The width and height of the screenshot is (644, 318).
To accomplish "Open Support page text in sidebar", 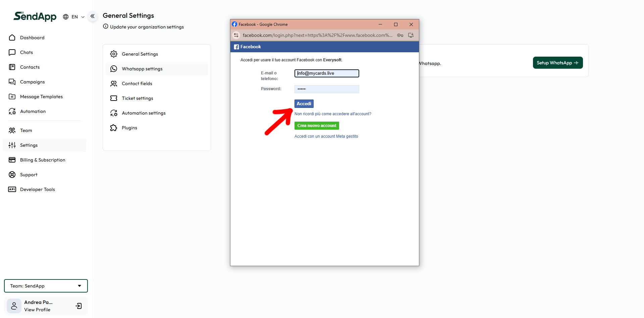I will [29, 175].
